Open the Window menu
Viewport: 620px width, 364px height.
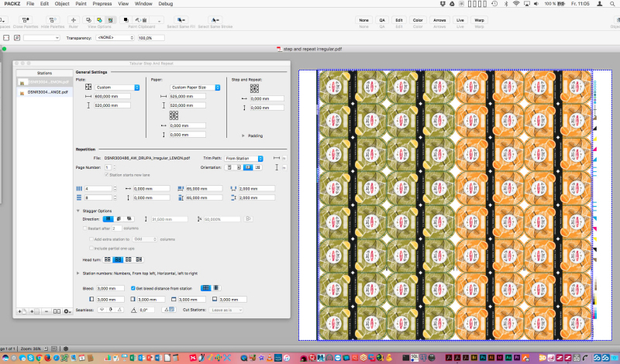coord(143,4)
